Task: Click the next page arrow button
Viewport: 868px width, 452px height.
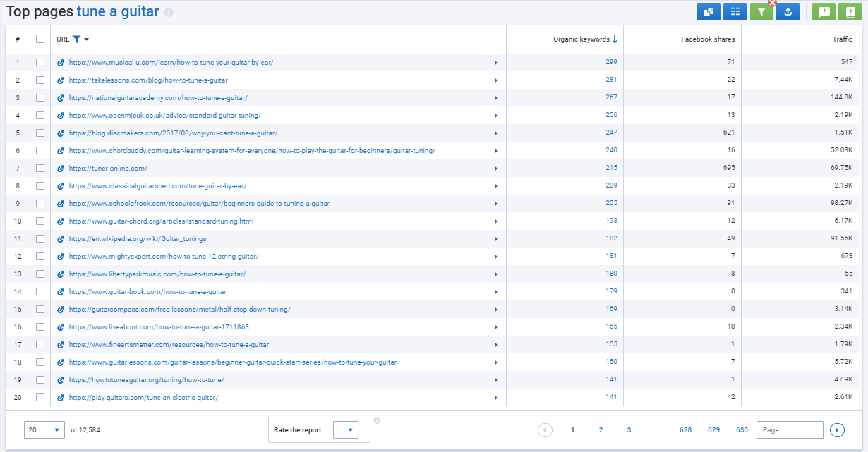Action: pos(837,429)
